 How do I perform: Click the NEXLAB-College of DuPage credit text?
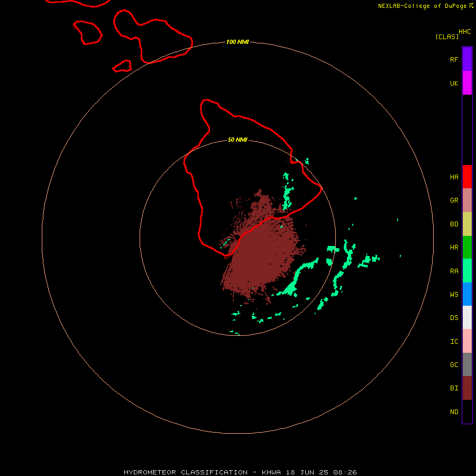422,6
